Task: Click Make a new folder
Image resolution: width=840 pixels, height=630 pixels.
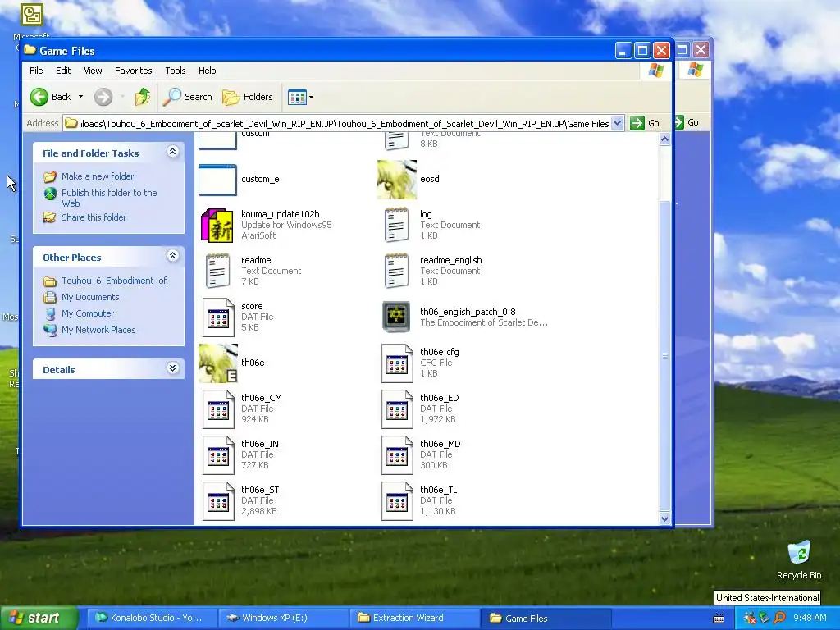Action: pyautogui.click(x=98, y=176)
